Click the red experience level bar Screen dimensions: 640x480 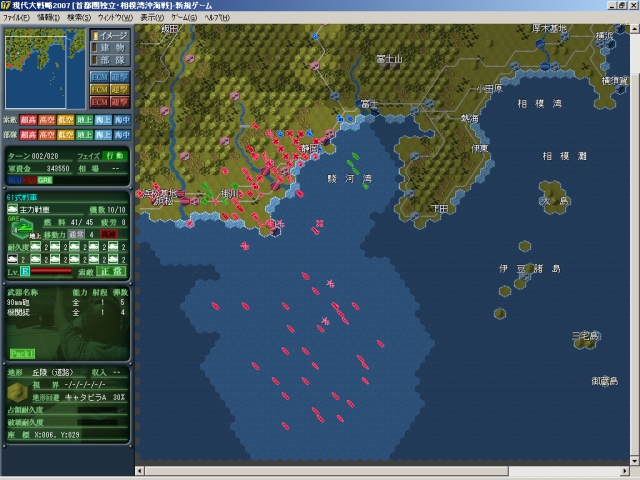pos(51,271)
